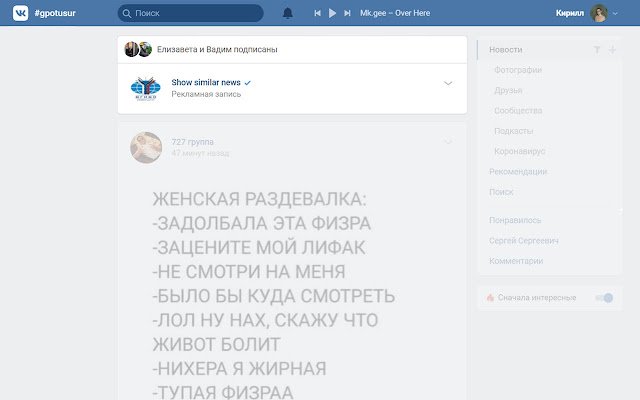Select the Новости feed tab
640x400 pixels.
click(506, 50)
